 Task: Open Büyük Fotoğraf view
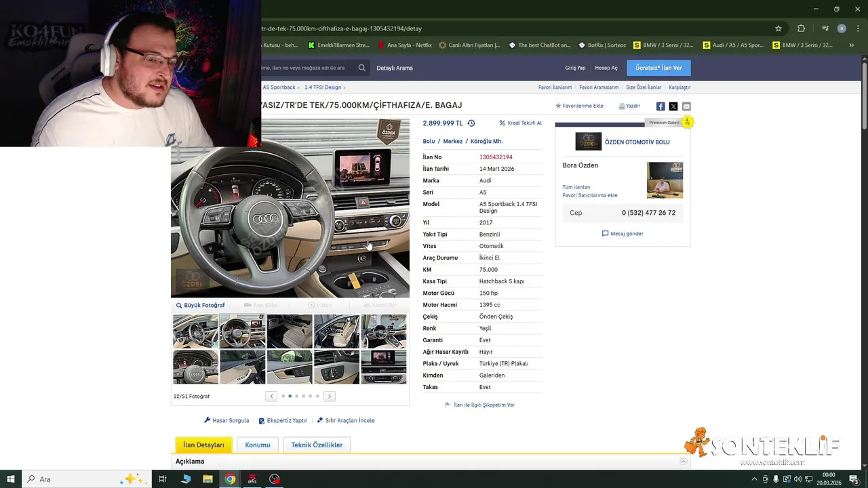point(200,305)
